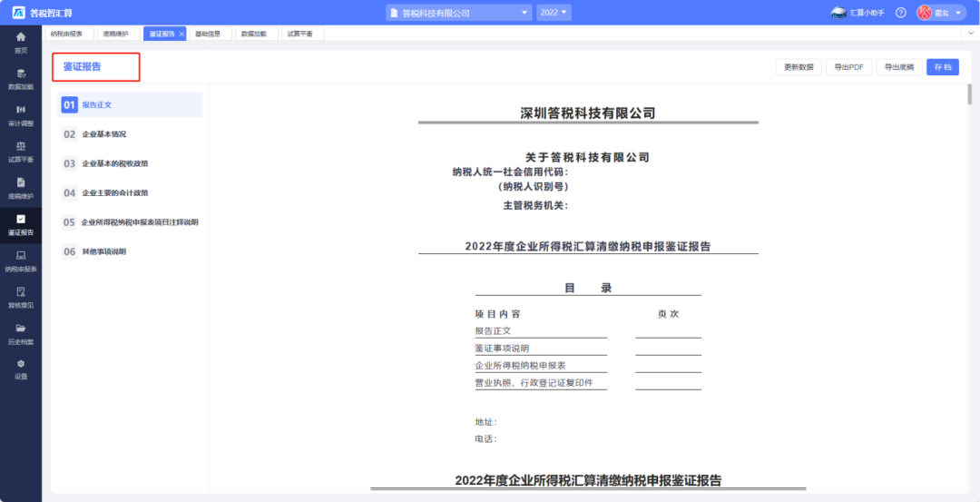Click the 目录 heading
980x502 pixels.
588,288
